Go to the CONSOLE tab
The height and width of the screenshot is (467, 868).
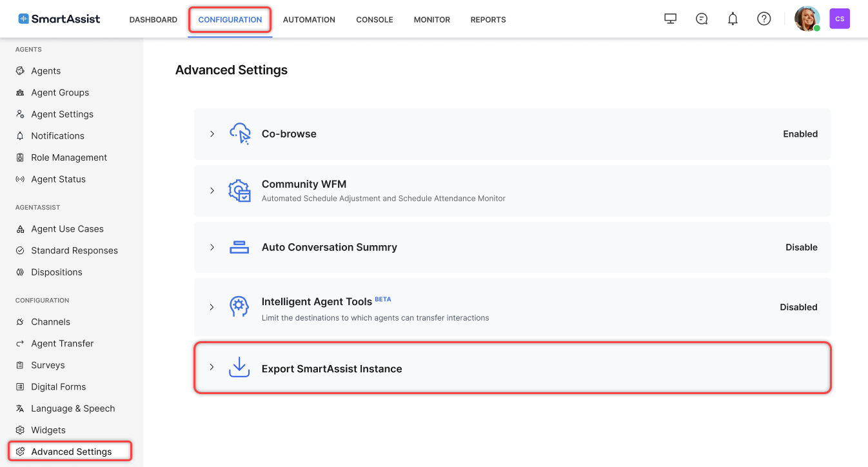click(375, 20)
